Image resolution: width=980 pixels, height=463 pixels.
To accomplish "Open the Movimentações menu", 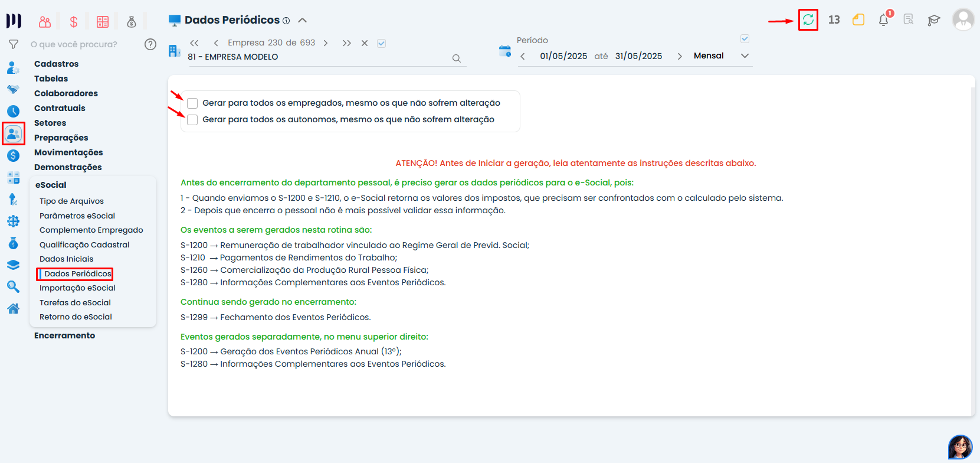I will click(x=68, y=152).
